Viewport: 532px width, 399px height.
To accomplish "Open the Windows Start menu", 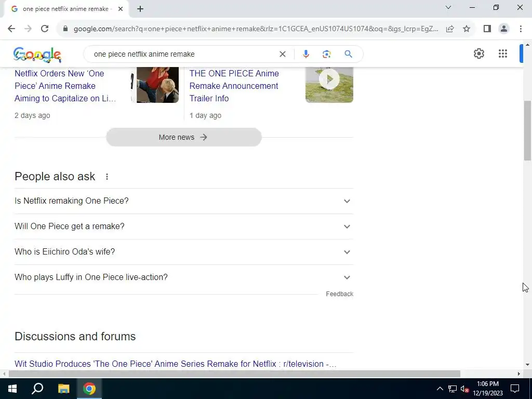I will (x=12, y=389).
